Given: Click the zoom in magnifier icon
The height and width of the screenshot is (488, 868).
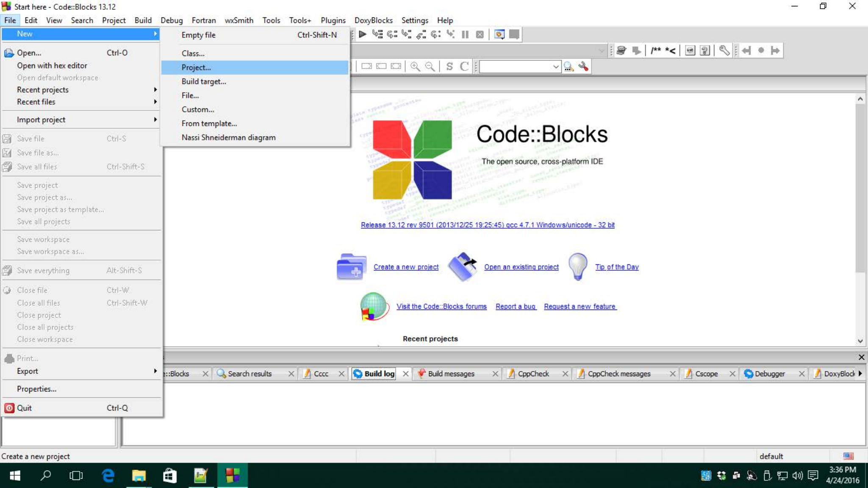Looking at the screenshot, I should point(415,67).
